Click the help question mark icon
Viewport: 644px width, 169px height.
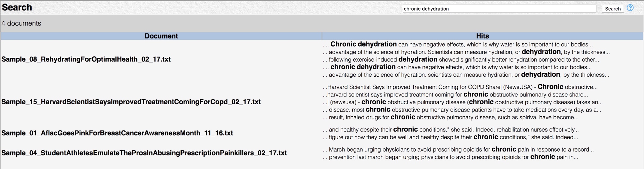pos(630,8)
